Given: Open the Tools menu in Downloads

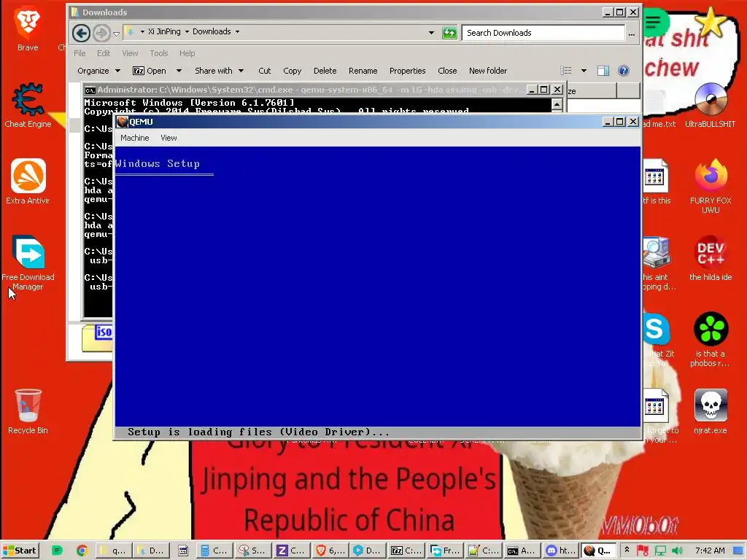Looking at the screenshot, I should coord(158,53).
